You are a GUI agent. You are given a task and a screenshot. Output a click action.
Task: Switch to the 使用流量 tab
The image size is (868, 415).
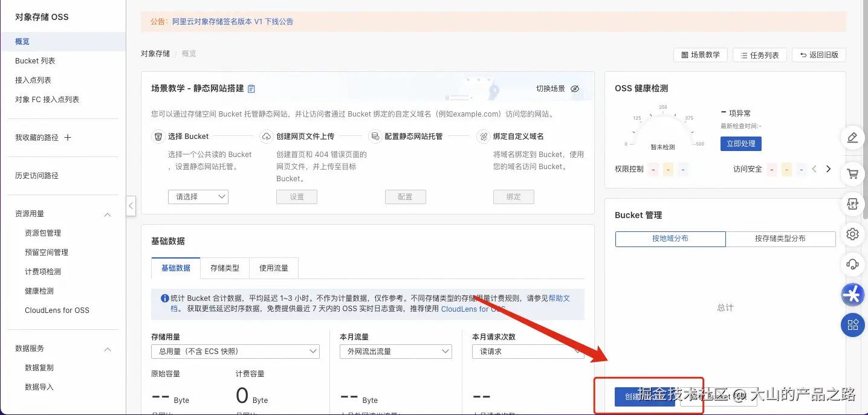[274, 268]
